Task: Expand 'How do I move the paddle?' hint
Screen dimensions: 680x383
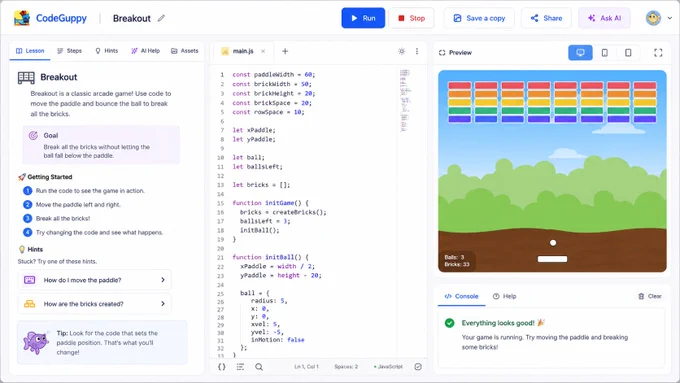Action: 95,280
